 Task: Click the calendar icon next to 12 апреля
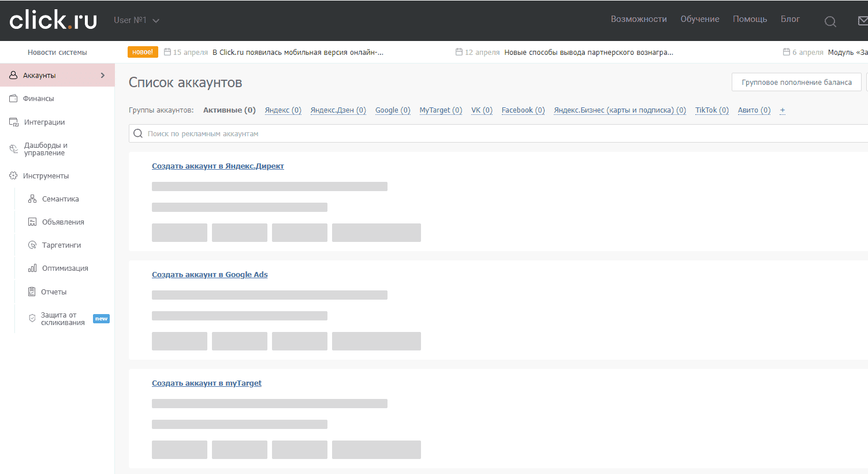coord(459,52)
